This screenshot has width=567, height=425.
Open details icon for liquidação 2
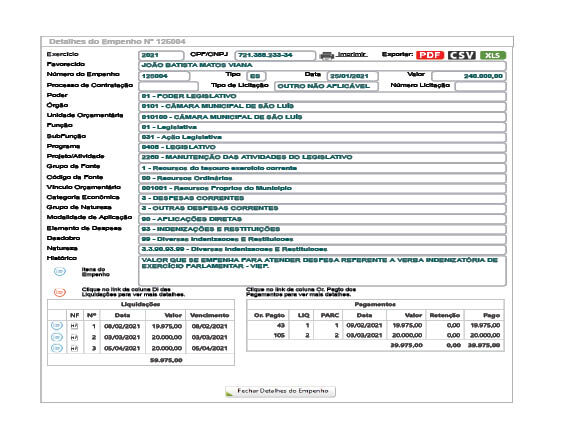(57, 337)
